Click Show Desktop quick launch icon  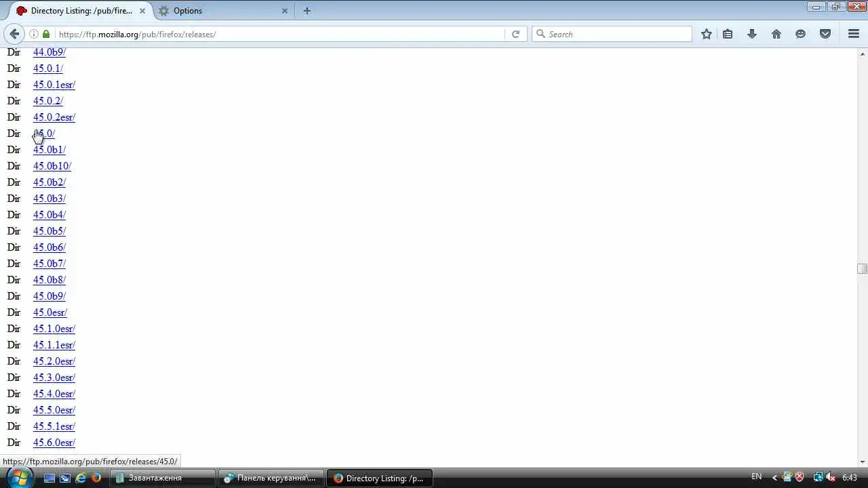point(50,478)
